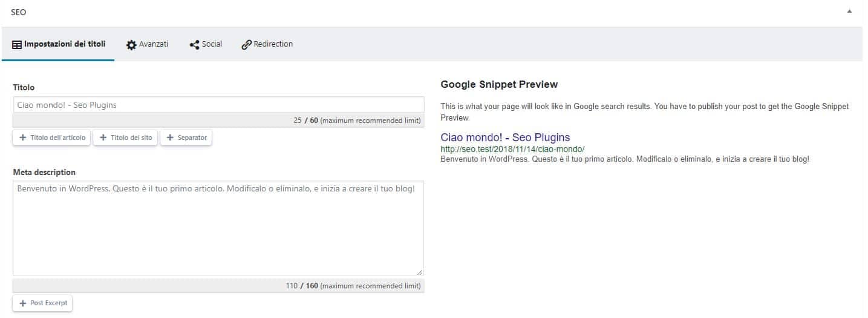The height and width of the screenshot is (318, 868).
Task: Switch to the Avanzati tab
Action: (147, 44)
